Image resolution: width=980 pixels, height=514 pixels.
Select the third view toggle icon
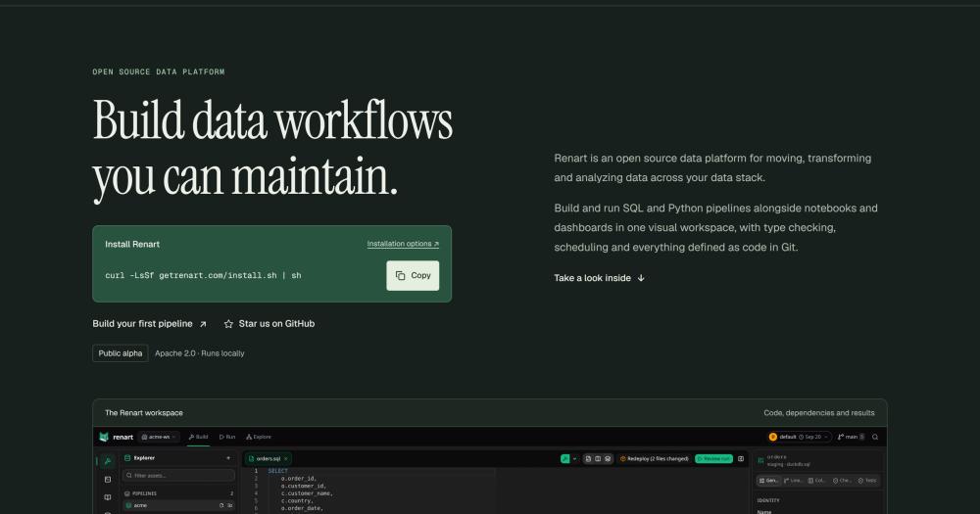pos(608,459)
